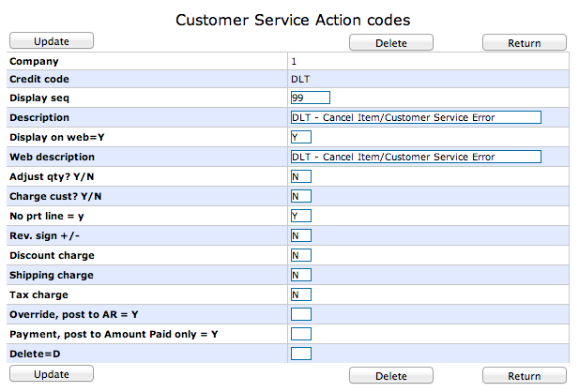Image resolution: width=579 pixels, height=392 pixels.
Task: Select the No prt line input box
Action: (x=300, y=216)
